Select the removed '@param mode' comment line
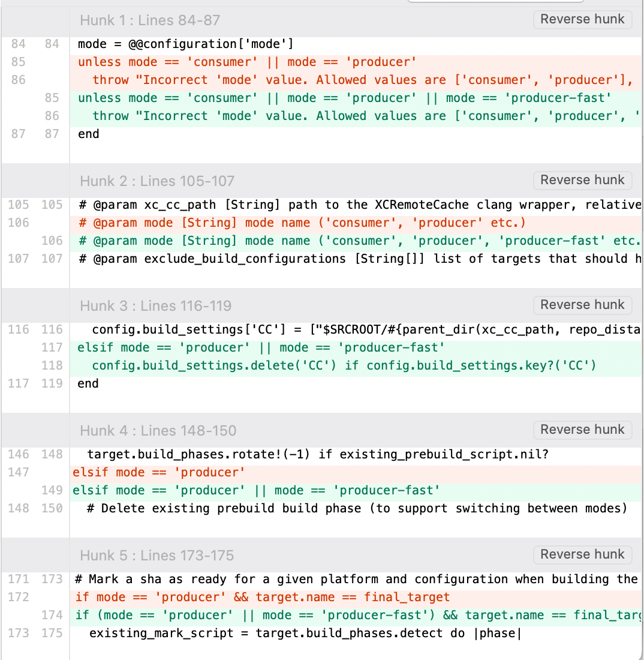 [302, 223]
